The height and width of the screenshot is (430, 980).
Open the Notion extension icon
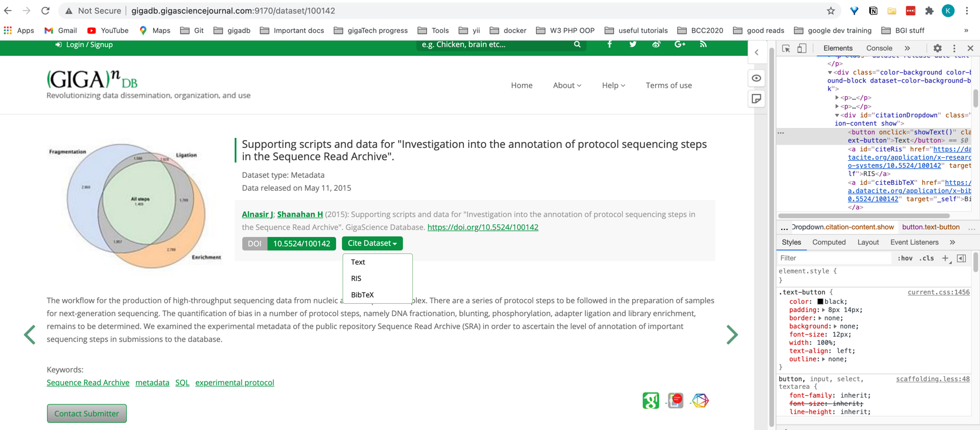[873, 11]
